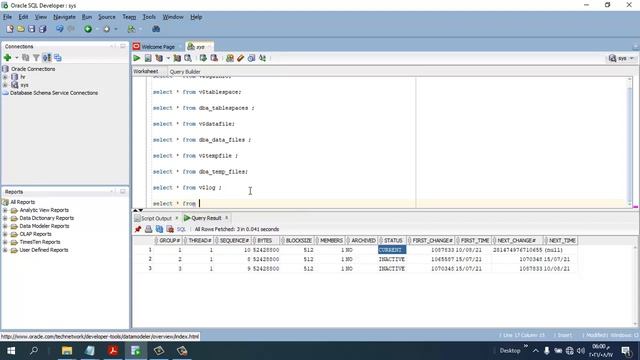
Task: Open Explain Plan dropdown arrow
Action: click(168, 58)
